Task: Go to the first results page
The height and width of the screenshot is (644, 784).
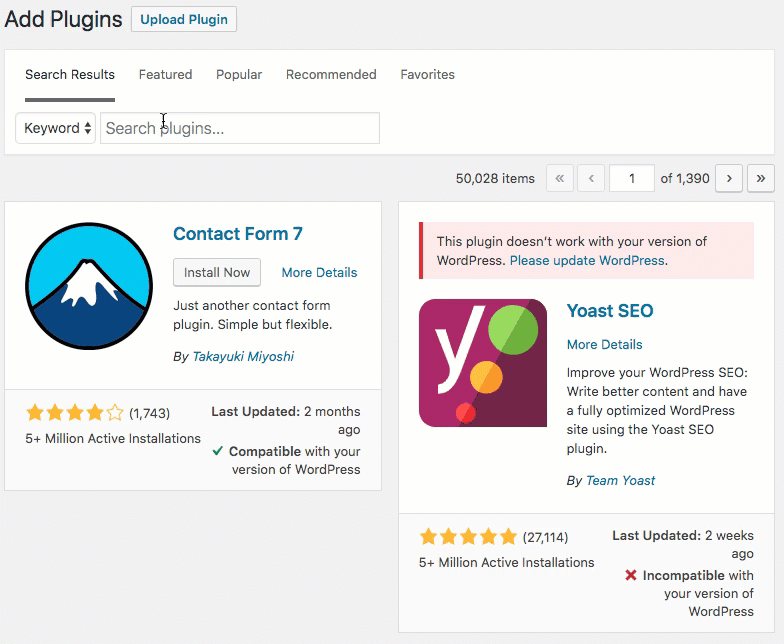Action: tap(560, 178)
